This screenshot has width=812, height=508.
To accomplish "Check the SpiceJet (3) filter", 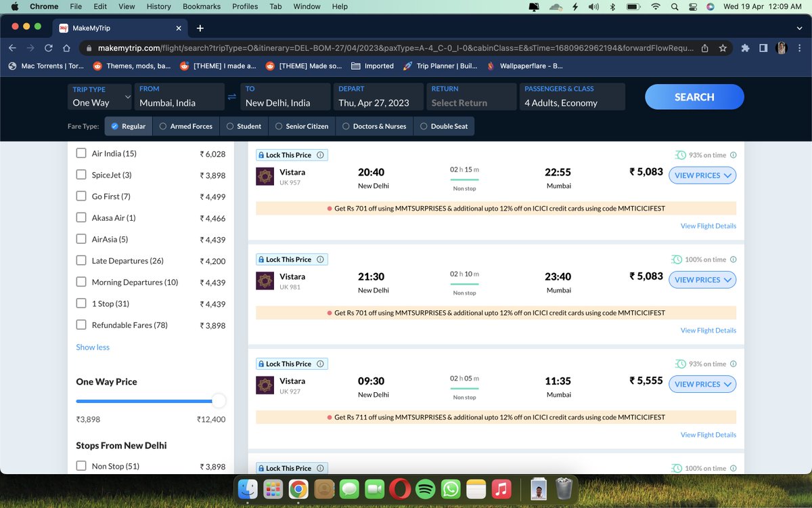I will (81, 175).
